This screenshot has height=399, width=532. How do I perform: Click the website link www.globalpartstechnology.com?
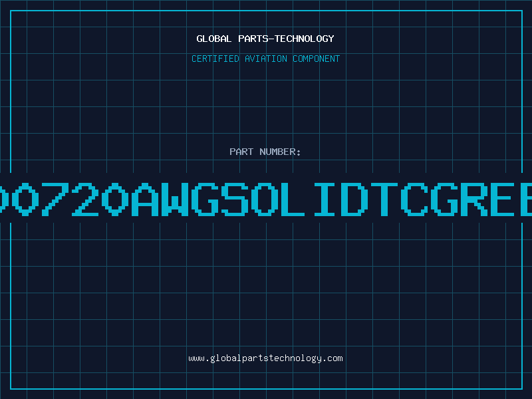(265, 358)
